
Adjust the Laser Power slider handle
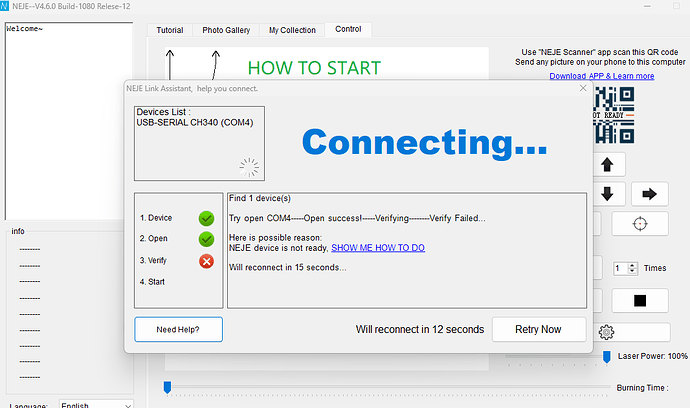[606, 357]
